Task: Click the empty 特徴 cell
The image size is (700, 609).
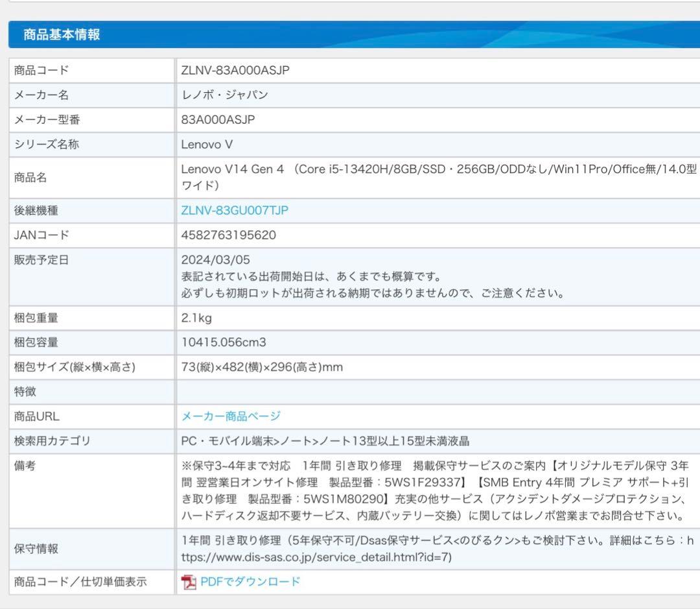Action: (389, 392)
